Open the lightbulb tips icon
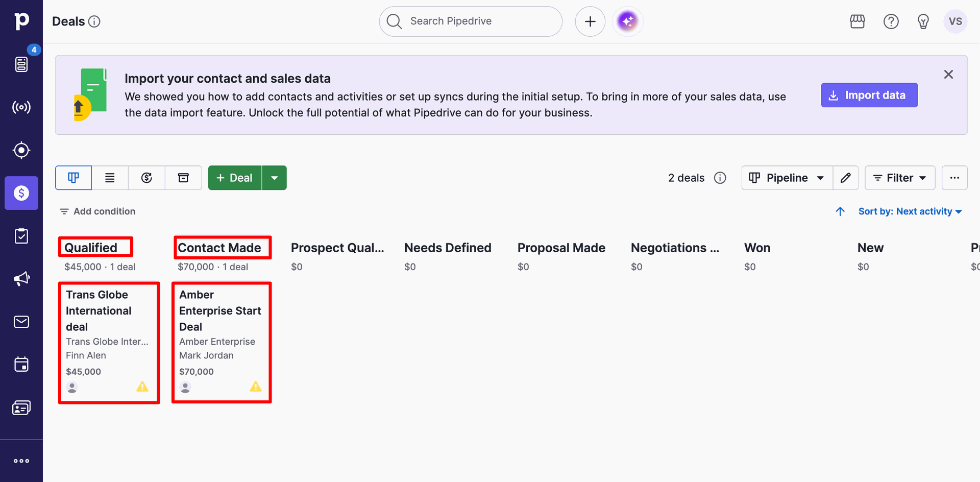The image size is (980, 482). click(923, 21)
